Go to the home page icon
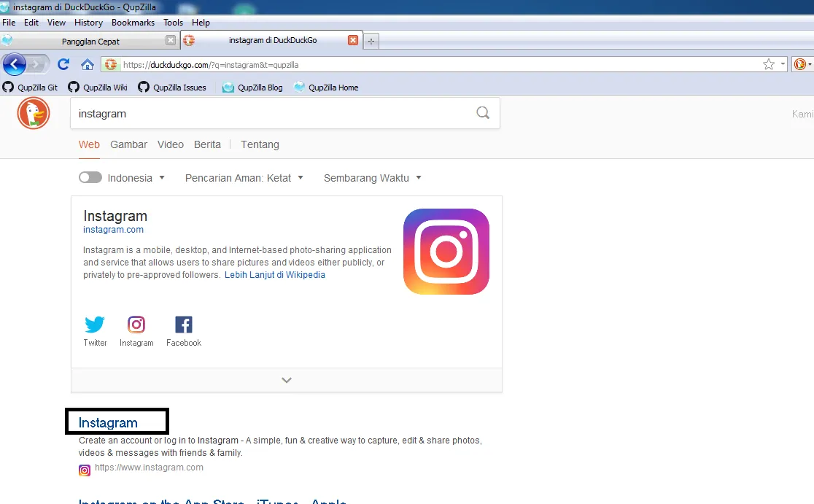 88,64
